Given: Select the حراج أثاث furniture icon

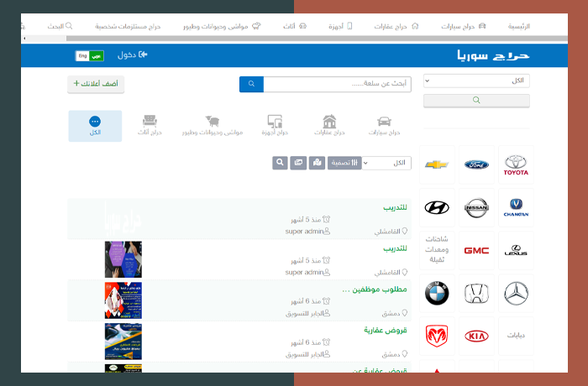Looking at the screenshot, I should pos(150,126).
